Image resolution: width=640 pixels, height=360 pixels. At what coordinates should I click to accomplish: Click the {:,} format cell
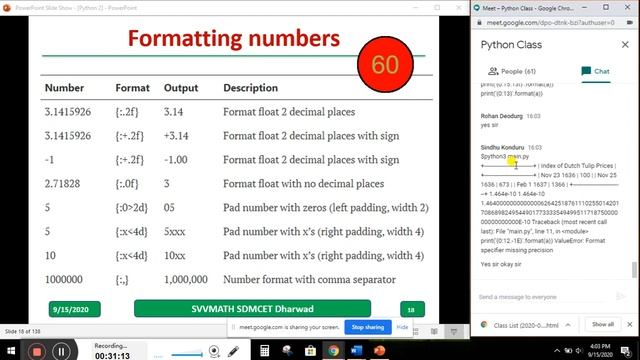[x=122, y=280]
